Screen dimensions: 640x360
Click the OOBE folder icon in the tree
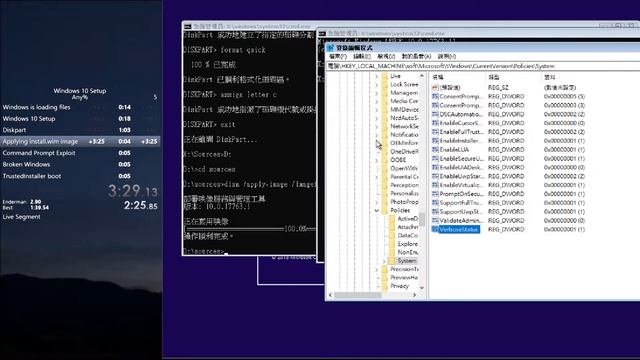click(384, 160)
